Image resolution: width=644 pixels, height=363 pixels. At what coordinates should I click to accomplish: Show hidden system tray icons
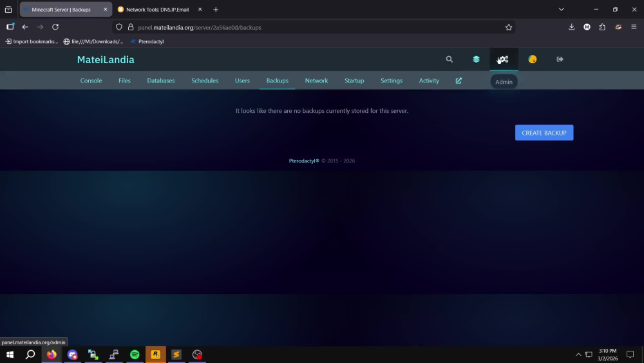point(578,355)
